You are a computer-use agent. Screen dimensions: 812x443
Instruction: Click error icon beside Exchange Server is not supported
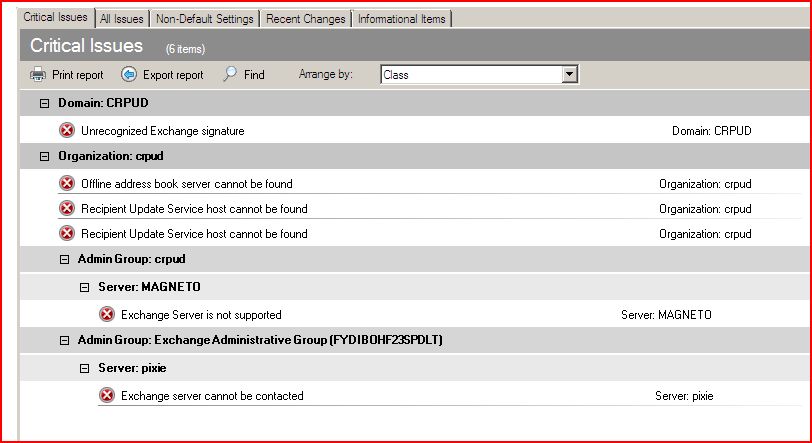coord(107,314)
